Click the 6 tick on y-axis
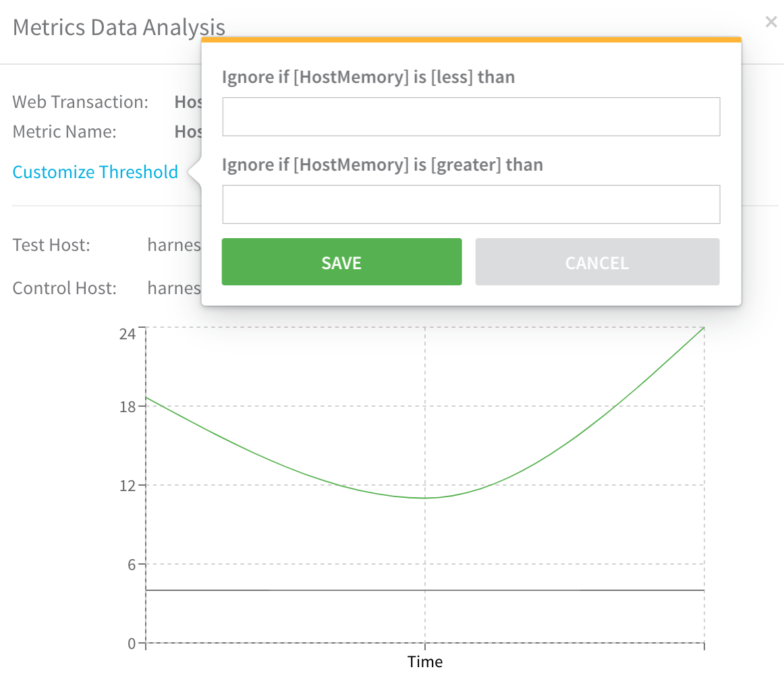 point(132,565)
